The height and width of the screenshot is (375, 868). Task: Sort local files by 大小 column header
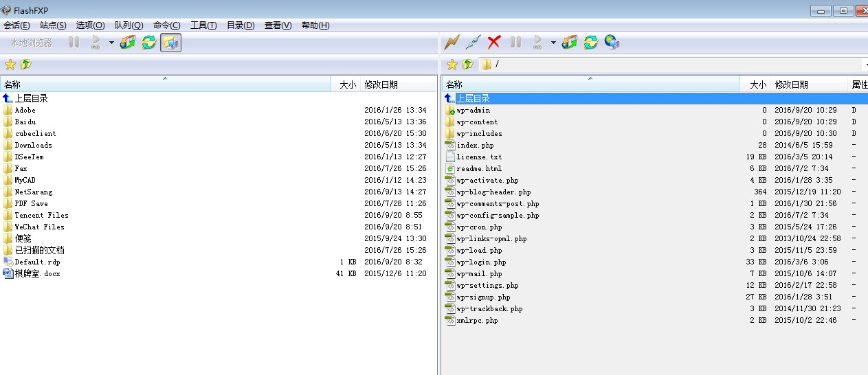(347, 84)
